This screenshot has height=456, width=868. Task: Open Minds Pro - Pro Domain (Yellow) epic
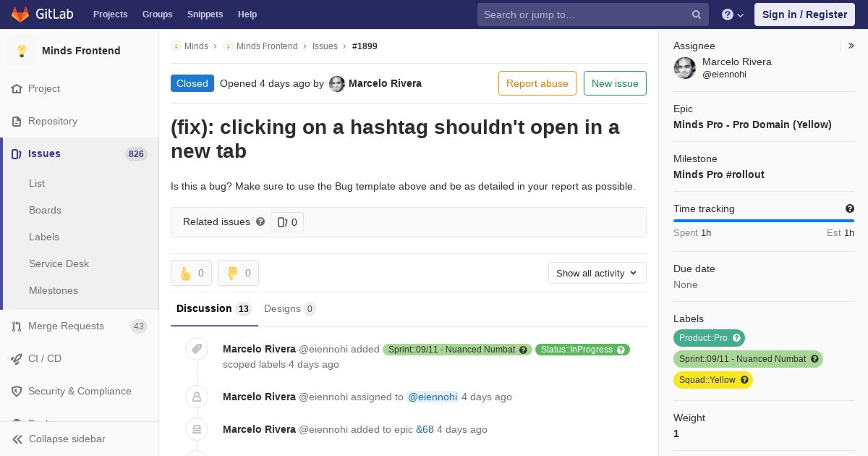coord(752,124)
